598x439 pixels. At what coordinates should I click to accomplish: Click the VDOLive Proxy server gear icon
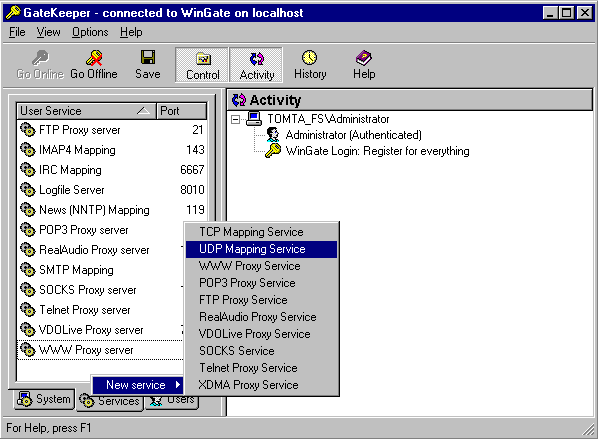coord(27,330)
